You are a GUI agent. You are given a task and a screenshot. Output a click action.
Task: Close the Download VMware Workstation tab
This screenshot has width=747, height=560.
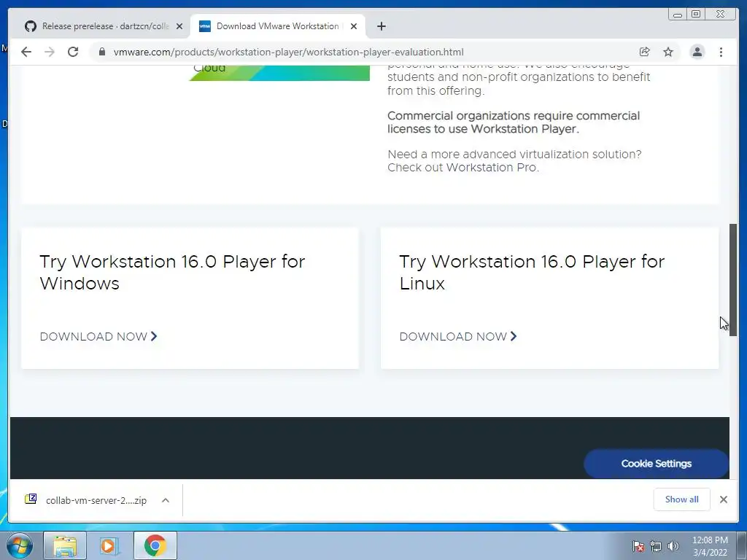354,26
